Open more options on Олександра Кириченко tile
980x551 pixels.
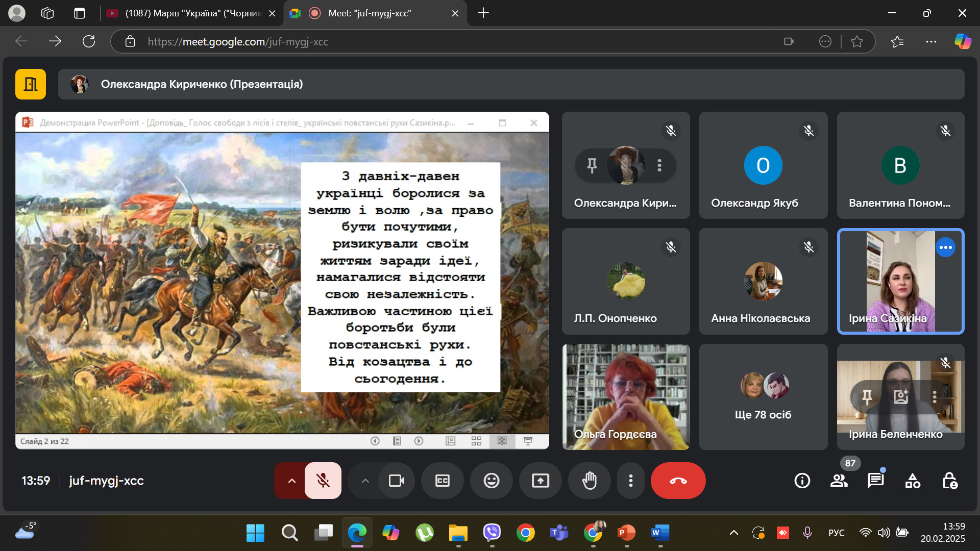pos(659,165)
